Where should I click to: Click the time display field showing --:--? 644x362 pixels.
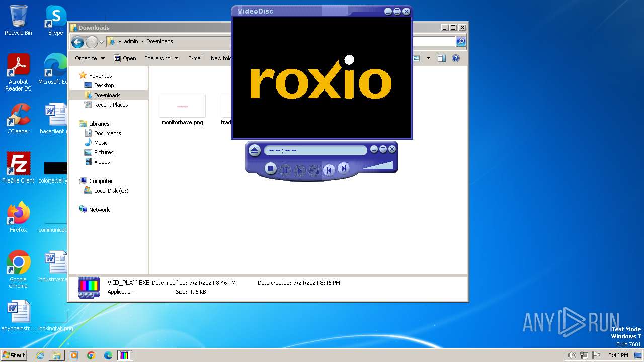(315, 150)
